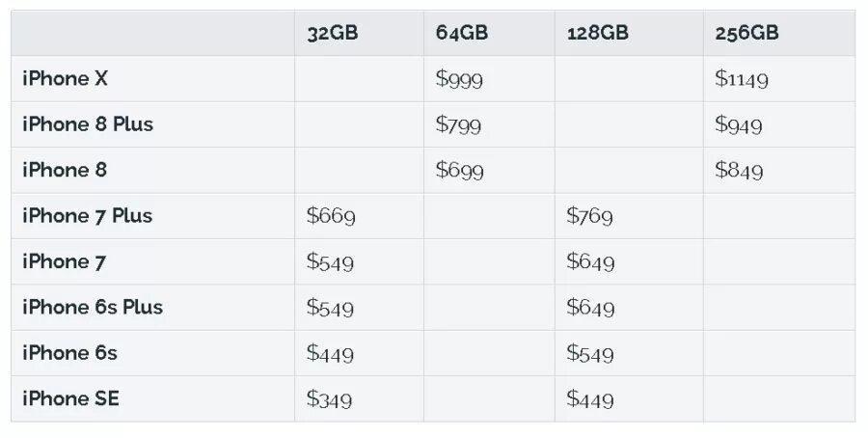Click the iPhone 7 Plus row label
Viewport: 868px width, 438px height.
click(x=87, y=216)
